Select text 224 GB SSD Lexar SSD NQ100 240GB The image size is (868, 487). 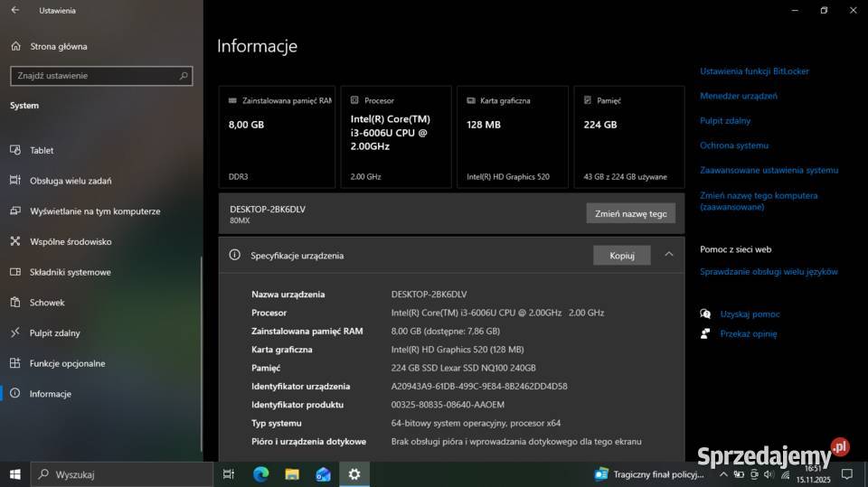[x=463, y=368]
